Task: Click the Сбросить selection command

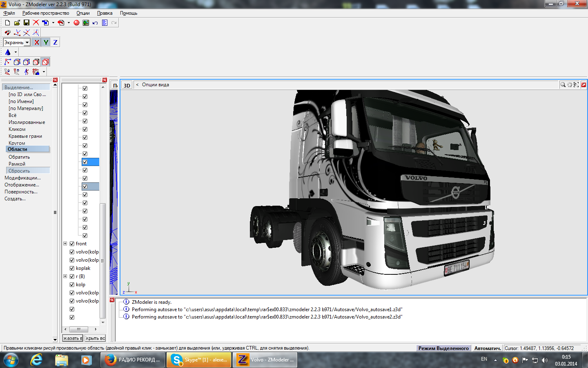Action: (x=19, y=171)
